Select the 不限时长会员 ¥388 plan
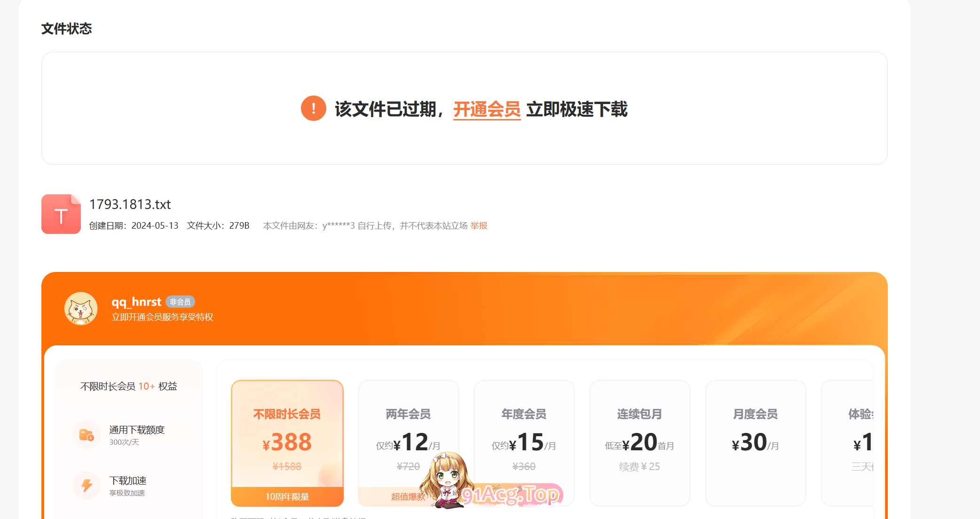This screenshot has width=980, height=519. pyautogui.click(x=287, y=443)
